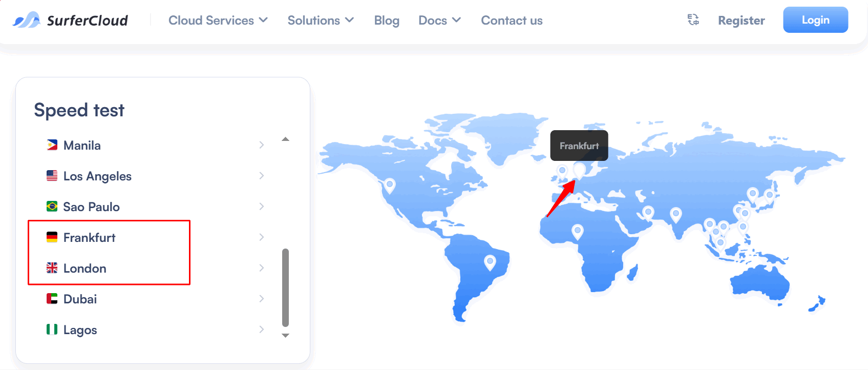Choose Dubai in the speed test list
This screenshot has height=370, width=868.
pos(156,299)
